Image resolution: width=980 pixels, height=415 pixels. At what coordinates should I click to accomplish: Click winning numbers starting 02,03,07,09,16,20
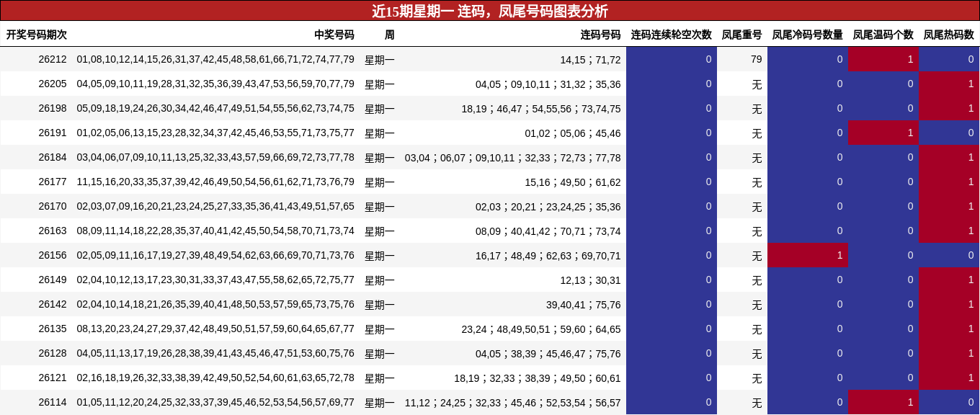pos(215,206)
